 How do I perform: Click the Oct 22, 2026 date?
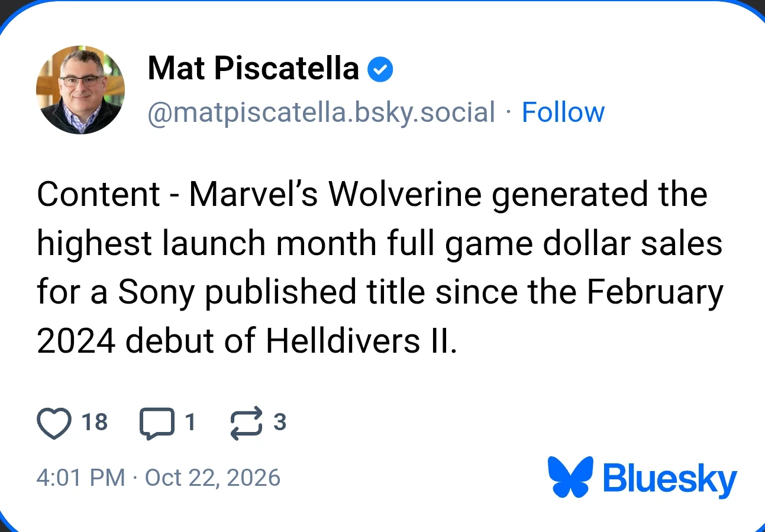(x=212, y=478)
